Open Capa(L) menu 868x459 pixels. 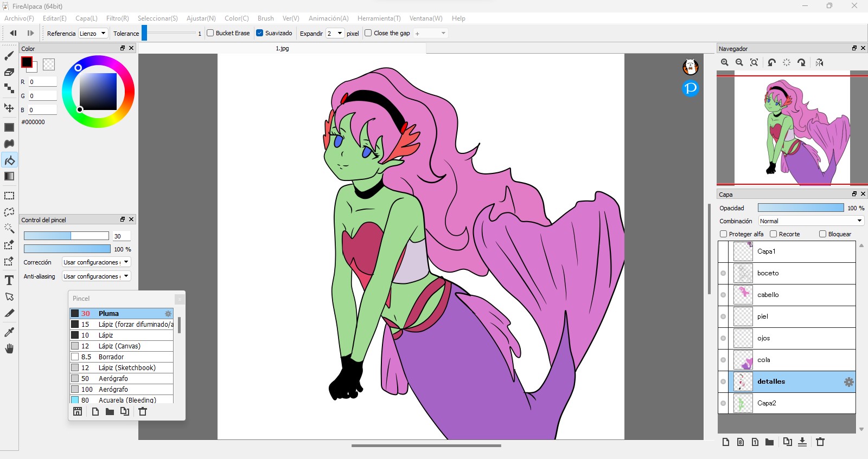(86, 18)
